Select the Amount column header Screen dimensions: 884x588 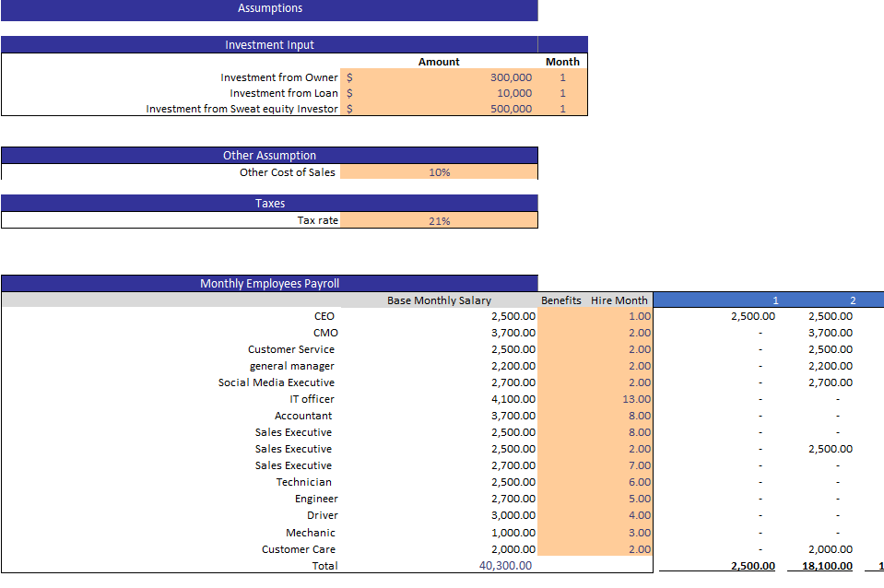(439, 62)
